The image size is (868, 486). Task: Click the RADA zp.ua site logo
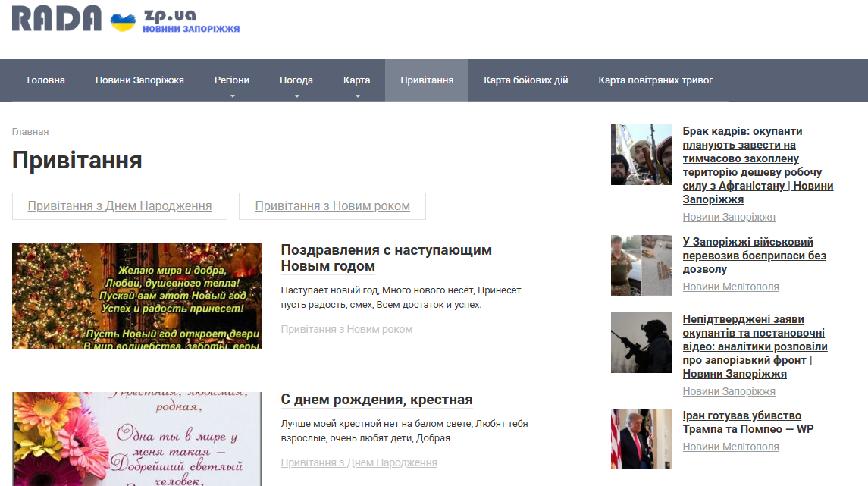click(126, 20)
